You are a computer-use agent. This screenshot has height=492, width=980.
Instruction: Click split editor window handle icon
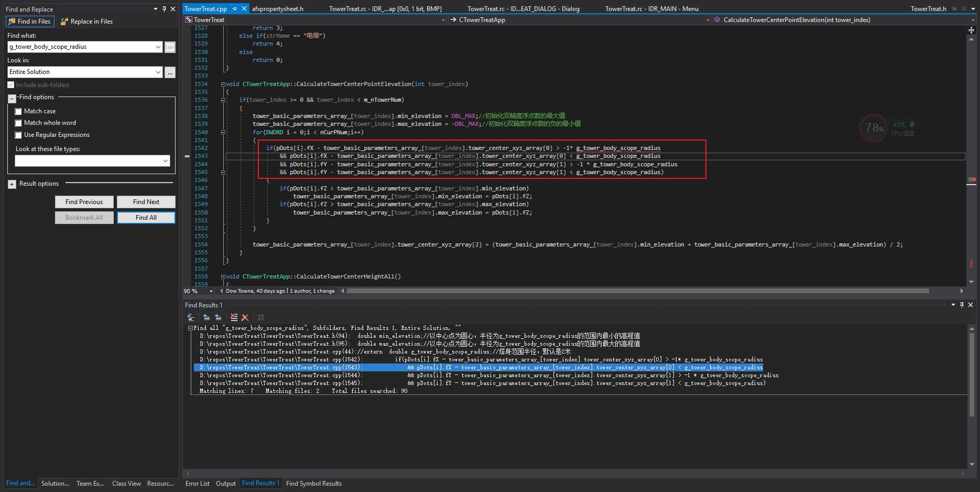pyautogui.click(x=971, y=30)
